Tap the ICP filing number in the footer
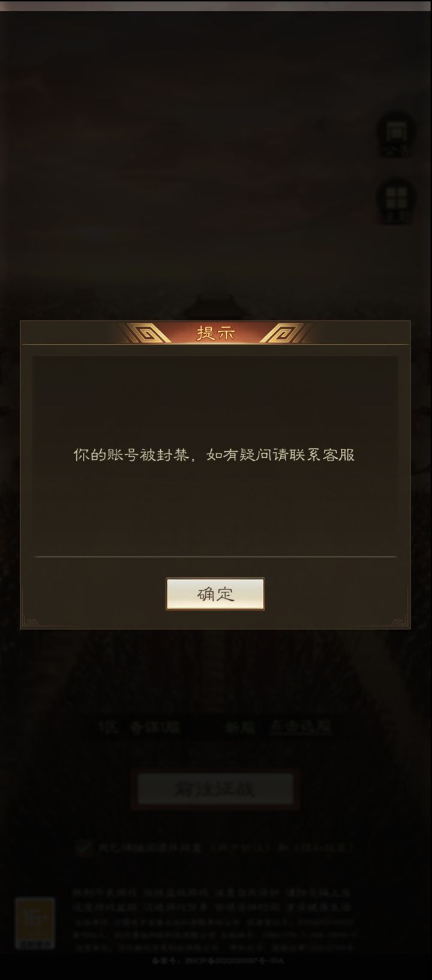432x980 pixels. tap(216, 961)
